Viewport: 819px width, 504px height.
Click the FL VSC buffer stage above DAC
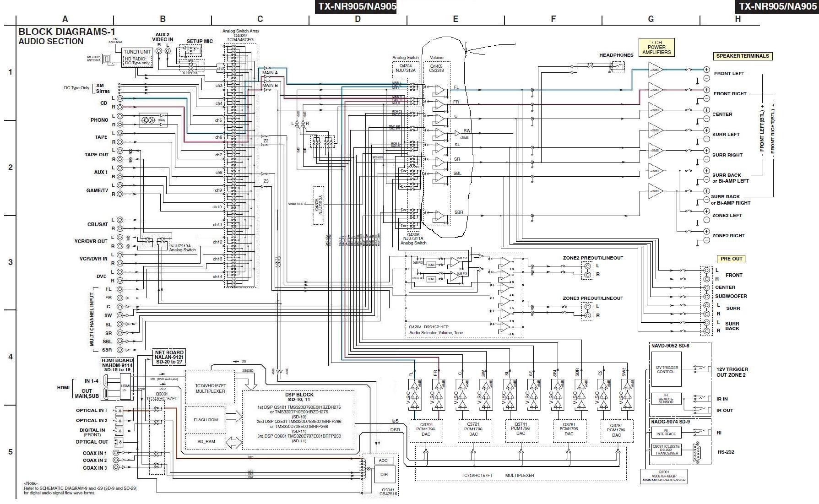click(414, 395)
